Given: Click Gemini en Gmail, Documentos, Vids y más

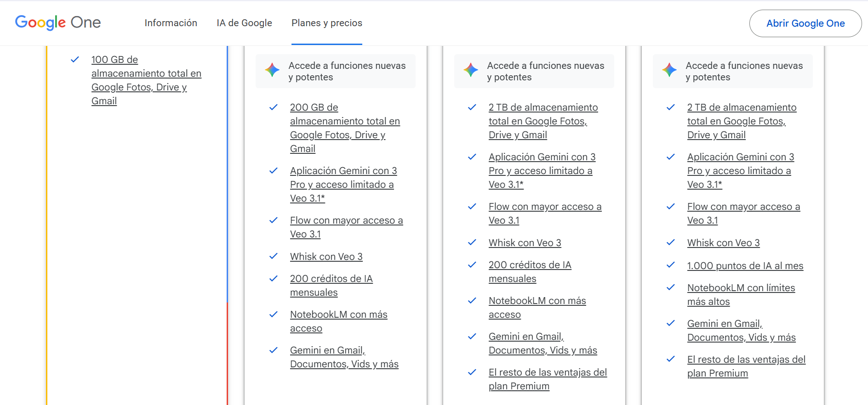Looking at the screenshot, I should [x=344, y=357].
